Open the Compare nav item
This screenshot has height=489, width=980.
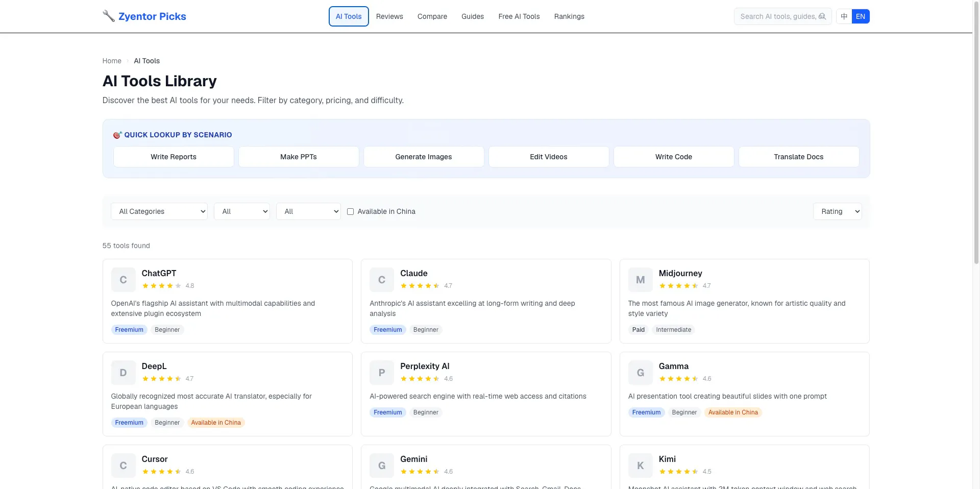pos(432,16)
